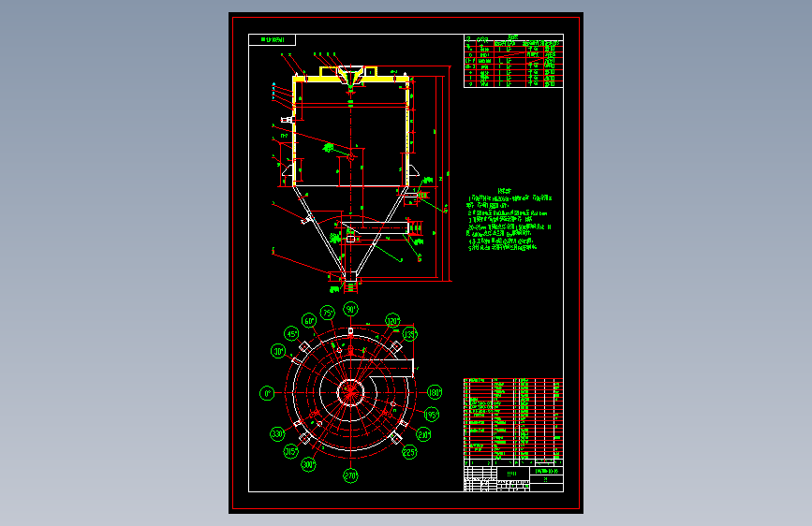Click the 75° angle marker circle
812x526 pixels.
coord(327,313)
